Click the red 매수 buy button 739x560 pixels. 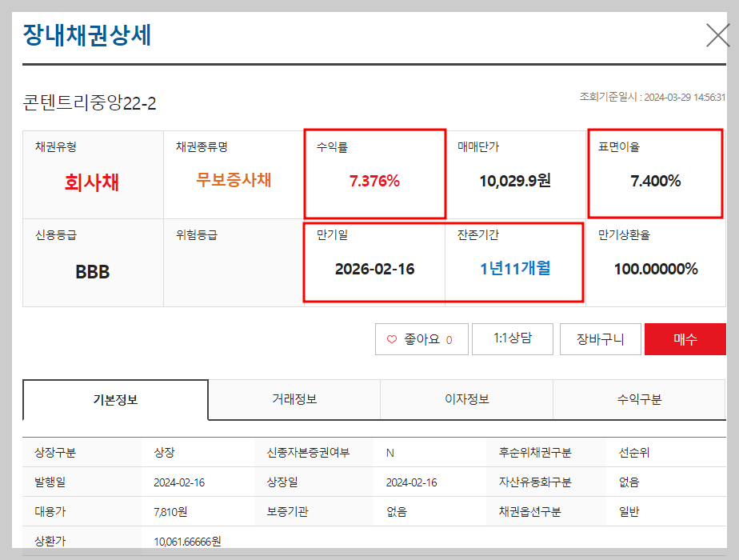point(685,339)
